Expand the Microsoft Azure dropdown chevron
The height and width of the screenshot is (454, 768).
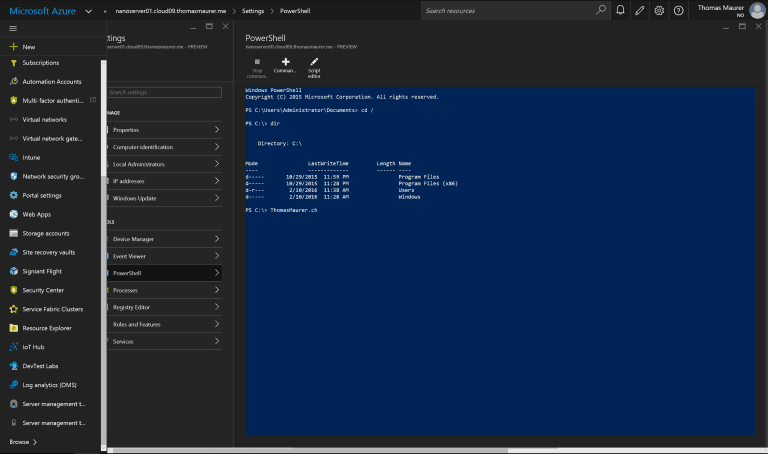click(x=89, y=11)
